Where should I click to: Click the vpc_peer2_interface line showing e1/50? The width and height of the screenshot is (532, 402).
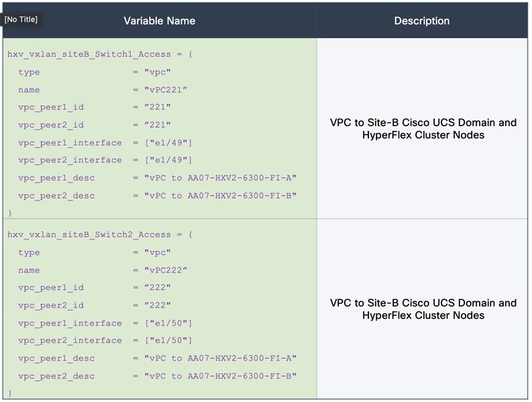click(x=105, y=340)
